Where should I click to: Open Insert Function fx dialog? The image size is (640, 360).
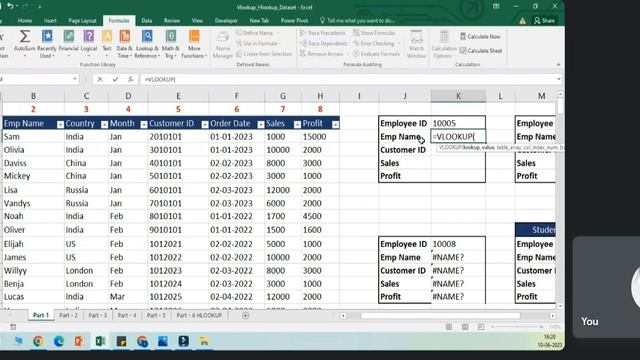[x=130, y=79]
